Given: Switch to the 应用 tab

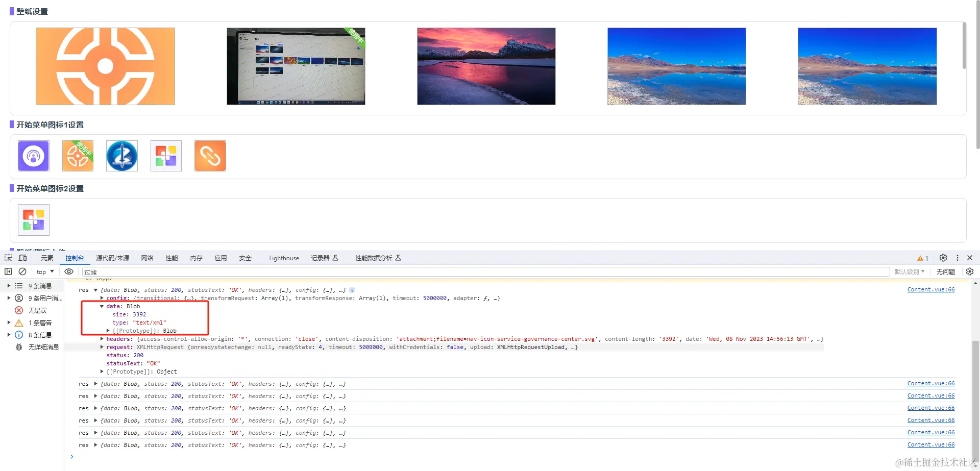Looking at the screenshot, I should [x=221, y=258].
